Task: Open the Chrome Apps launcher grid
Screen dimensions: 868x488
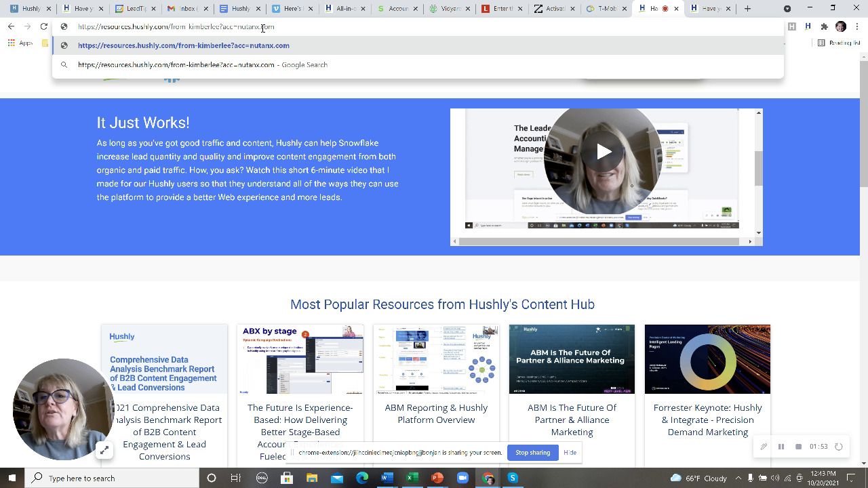Action: point(11,43)
